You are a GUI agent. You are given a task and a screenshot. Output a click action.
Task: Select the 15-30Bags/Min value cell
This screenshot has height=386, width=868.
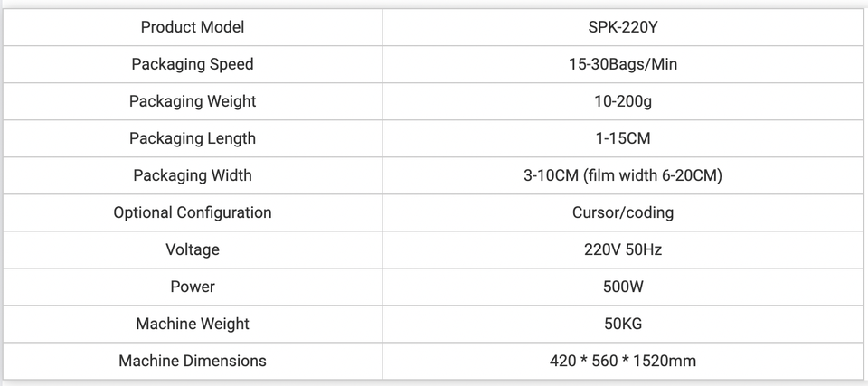tap(623, 64)
